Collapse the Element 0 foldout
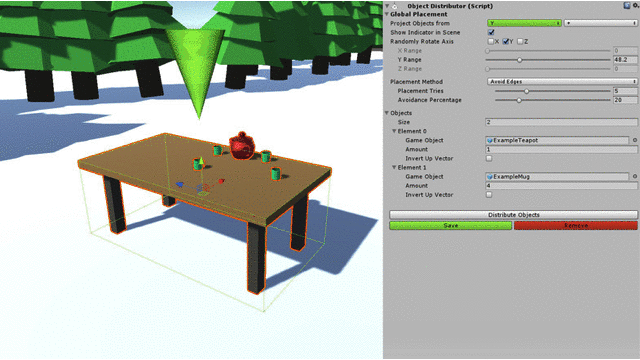Viewport: 640px width, 360px height. 394,131
